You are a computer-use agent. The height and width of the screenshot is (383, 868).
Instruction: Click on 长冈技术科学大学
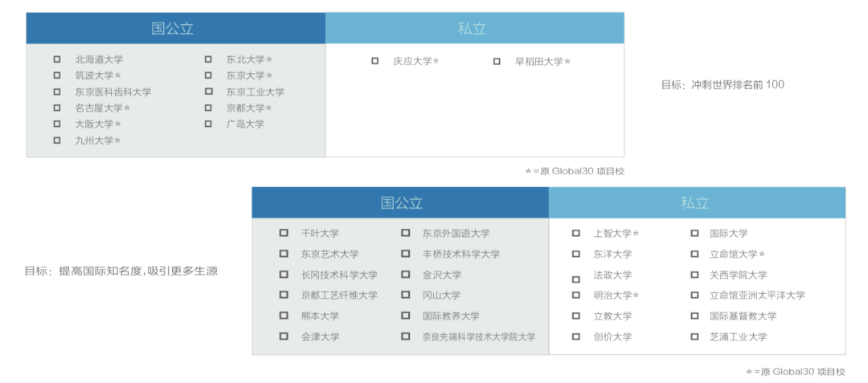(339, 275)
